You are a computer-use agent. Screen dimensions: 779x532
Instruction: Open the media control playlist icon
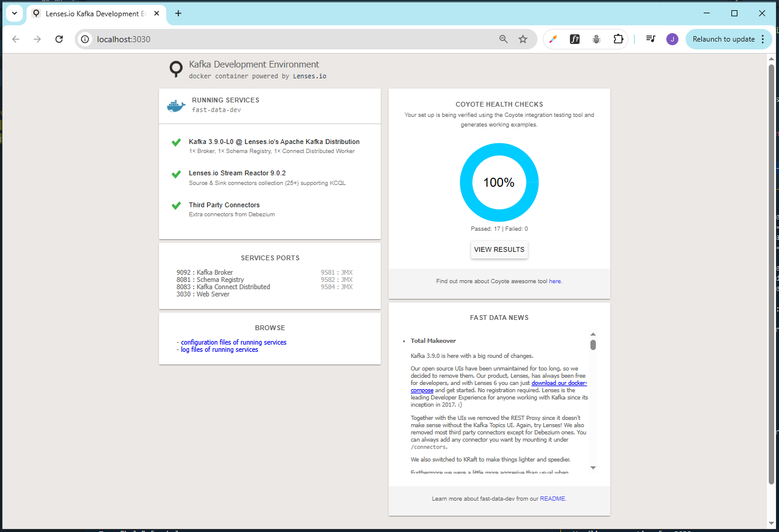click(651, 39)
